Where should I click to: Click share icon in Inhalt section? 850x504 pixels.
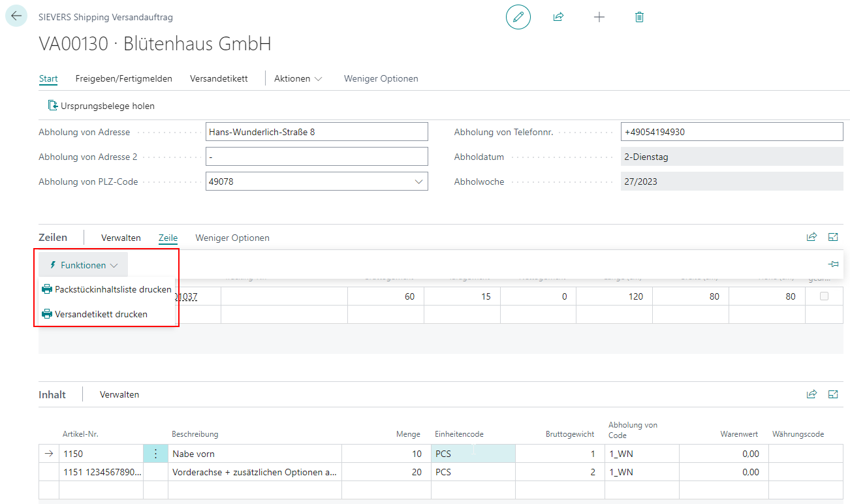pyautogui.click(x=811, y=394)
